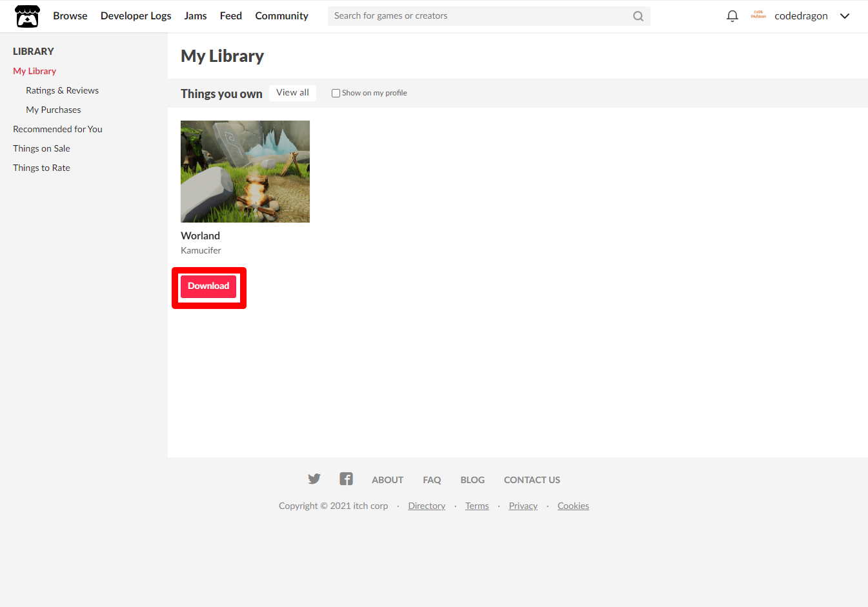The image size is (868, 607).
Task: Open itch.io Facebook page icon
Action: [x=346, y=479]
